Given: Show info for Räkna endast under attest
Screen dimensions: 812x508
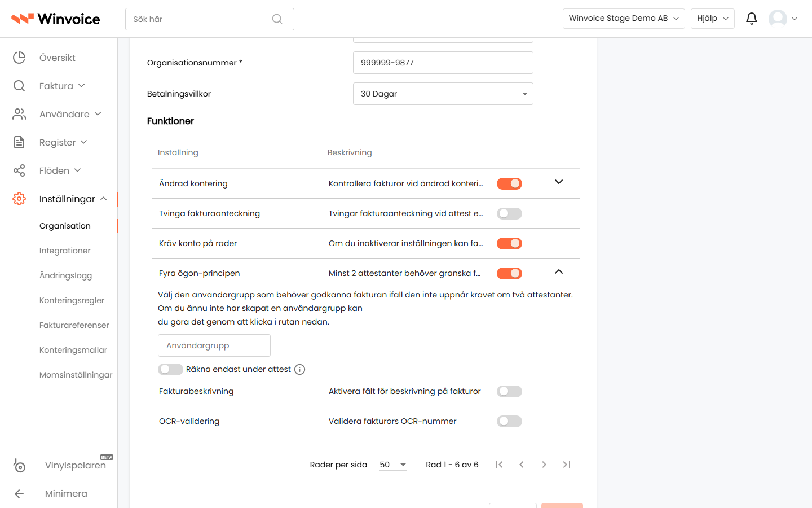Looking at the screenshot, I should pos(300,369).
